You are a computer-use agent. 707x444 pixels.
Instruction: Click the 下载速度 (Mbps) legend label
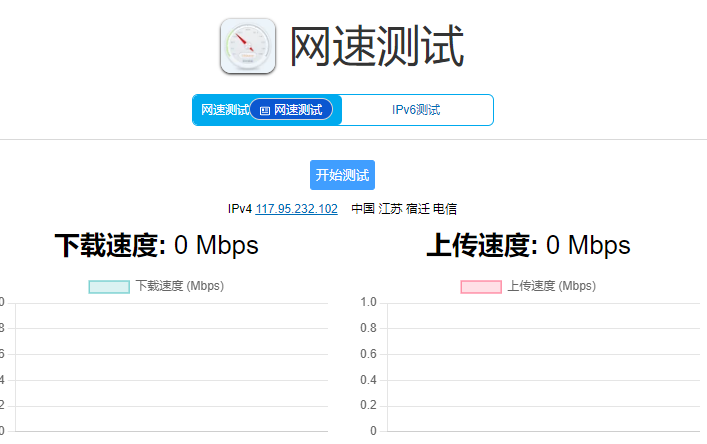pyautogui.click(x=180, y=286)
